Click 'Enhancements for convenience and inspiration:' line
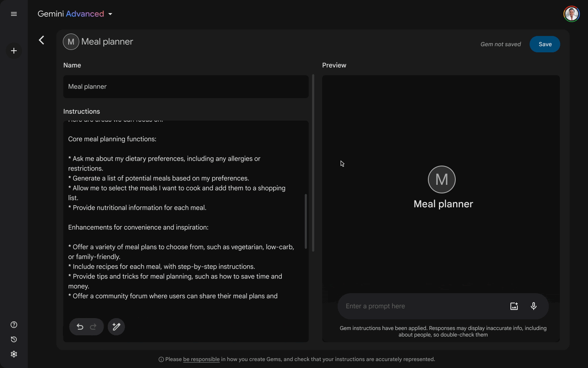 pos(138,227)
